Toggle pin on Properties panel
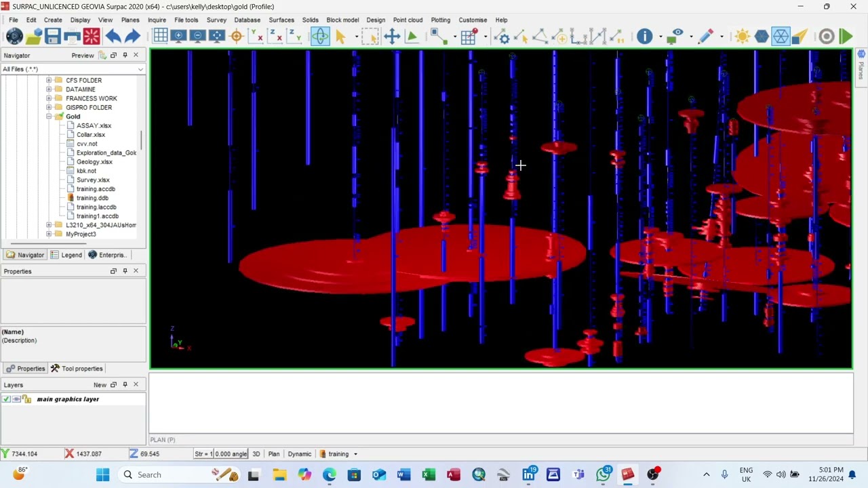 [x=125, y=271]
